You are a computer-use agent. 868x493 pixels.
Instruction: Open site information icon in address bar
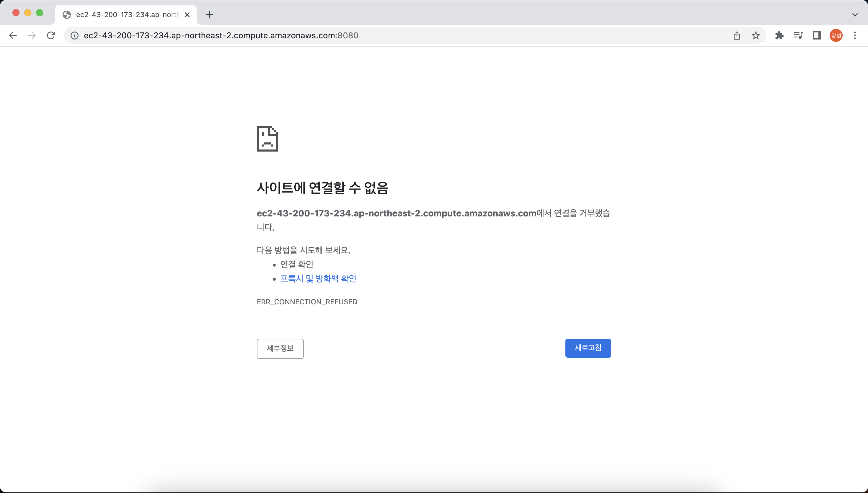pos(75,36)
